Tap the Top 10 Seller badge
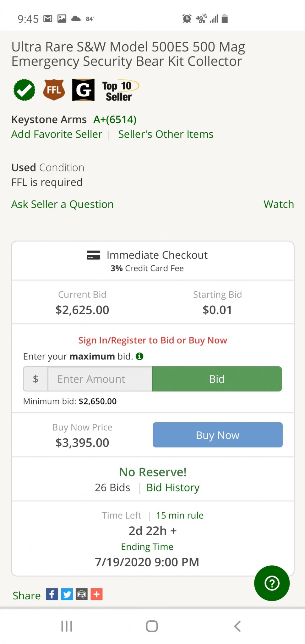 click(x=120, y=91)
